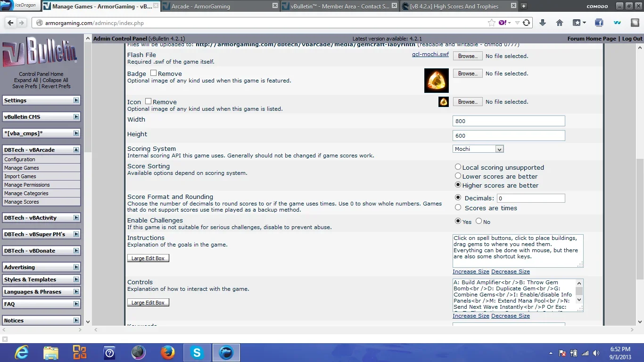Open Internet Explorer from the taskbar

pyautogui.click(x=21, y=353)
